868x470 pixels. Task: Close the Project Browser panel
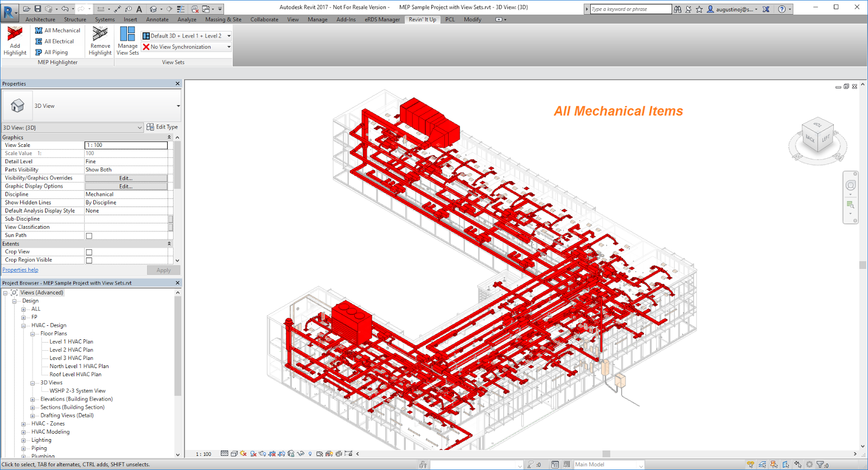[x=177, y=283]
